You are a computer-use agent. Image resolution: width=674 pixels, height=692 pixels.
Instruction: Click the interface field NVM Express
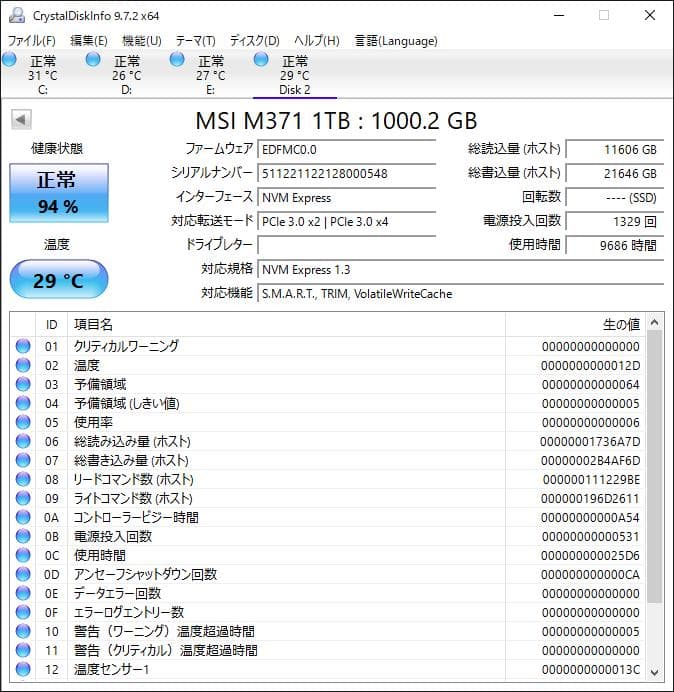pyautogui.click(x=346, y=197)
